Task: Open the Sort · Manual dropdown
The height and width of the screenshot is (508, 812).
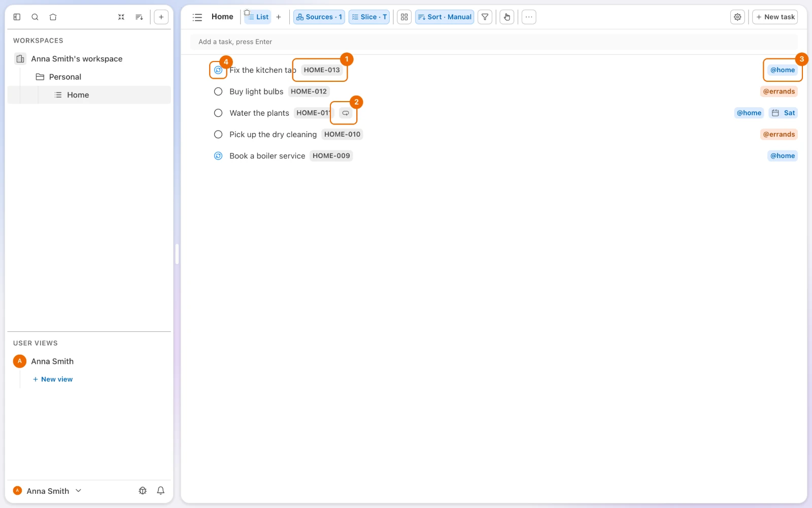Action: (445, 17)
